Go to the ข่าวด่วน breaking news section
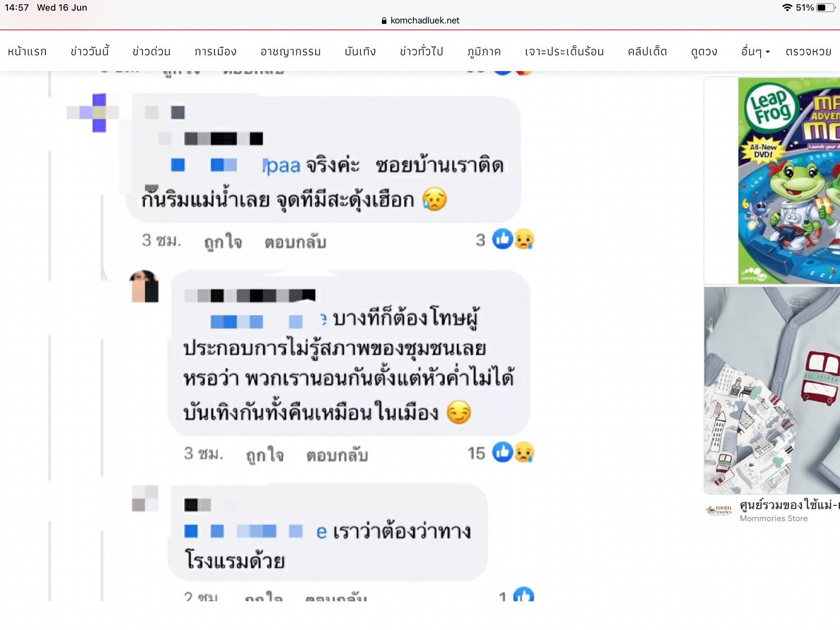The image size is (840, 630). point(151,52)
